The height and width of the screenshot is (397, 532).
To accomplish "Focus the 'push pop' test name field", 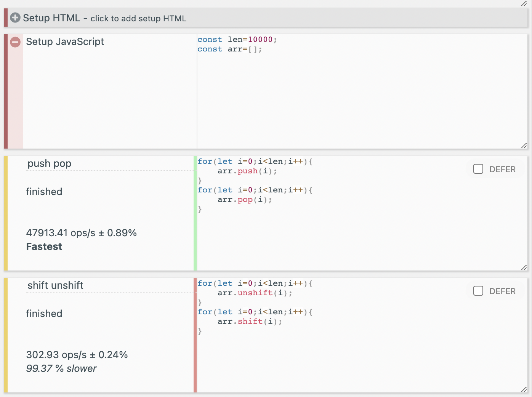I will click(x=110, y=164).
